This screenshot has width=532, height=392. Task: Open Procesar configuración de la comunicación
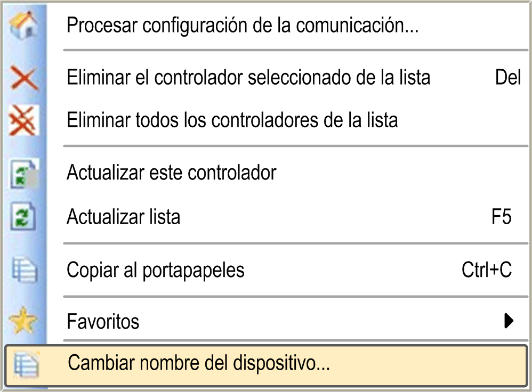click(243, 25)
